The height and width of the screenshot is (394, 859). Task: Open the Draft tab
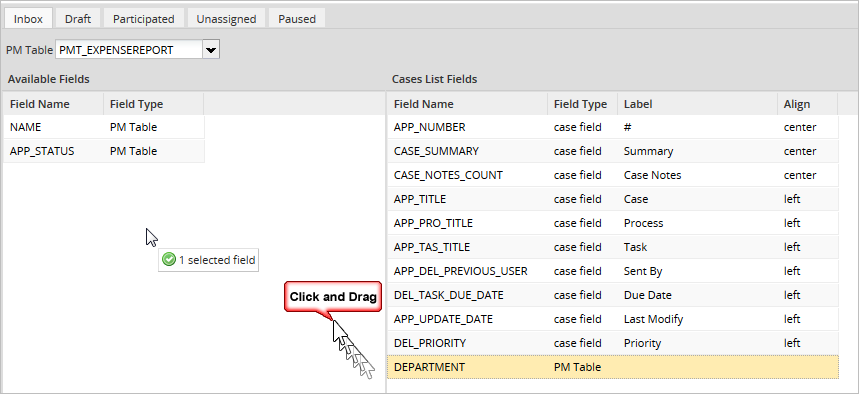click(x=78, y=19)
